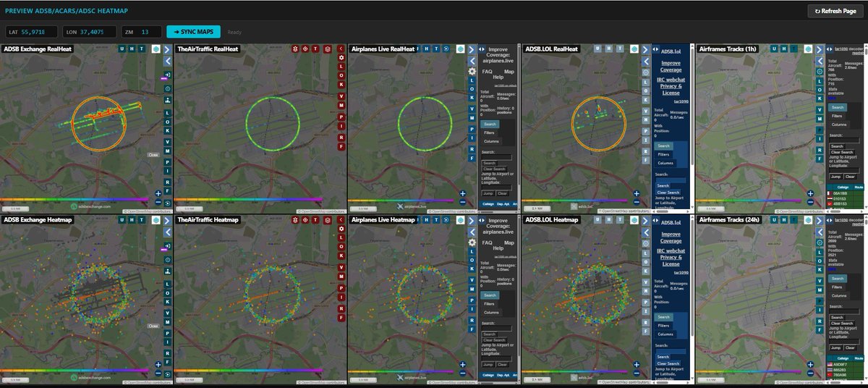Image resolution: width=868 pixels, height=388 pixels.
Task: Click Callsign column header in Airframes Tracks (1h)
Action: [843, 187]
